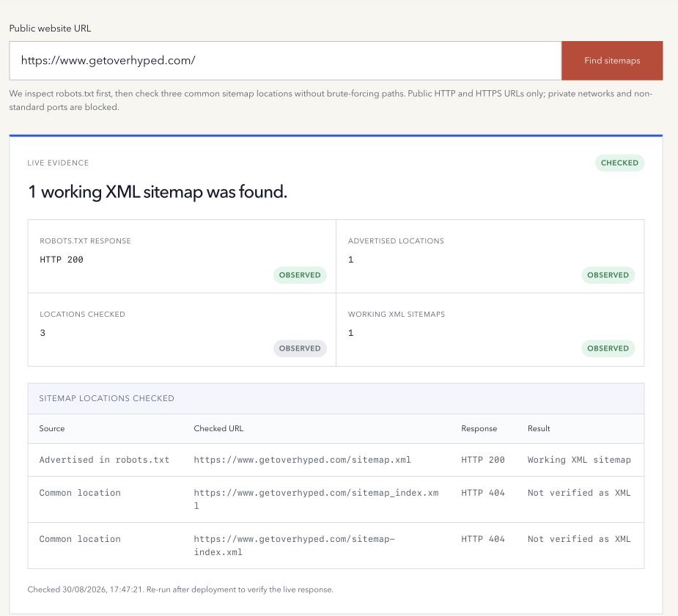Screen dimensions: 678x616
Task: Click the ADVERTISED LOCATIONS label
Action: pos(396,241)
